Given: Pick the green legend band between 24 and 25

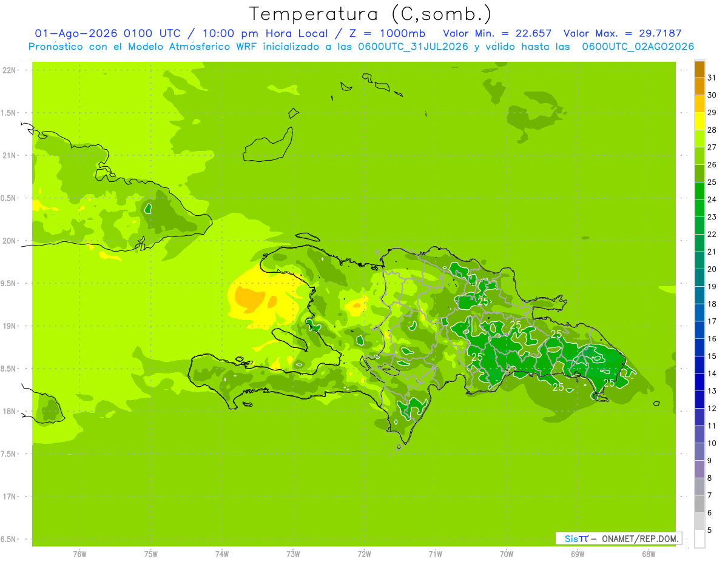Looking at the screenshot, I should tap(699, 190).
